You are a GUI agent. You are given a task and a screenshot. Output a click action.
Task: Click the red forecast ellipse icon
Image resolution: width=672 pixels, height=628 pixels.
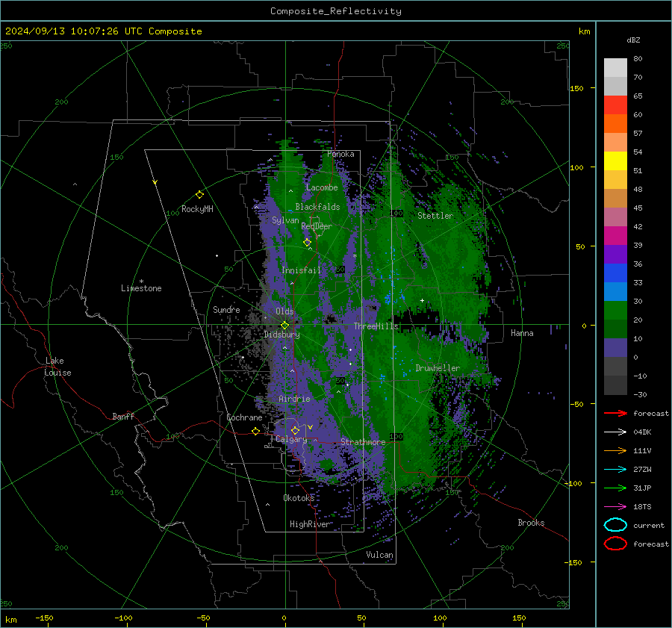(615, 544)
